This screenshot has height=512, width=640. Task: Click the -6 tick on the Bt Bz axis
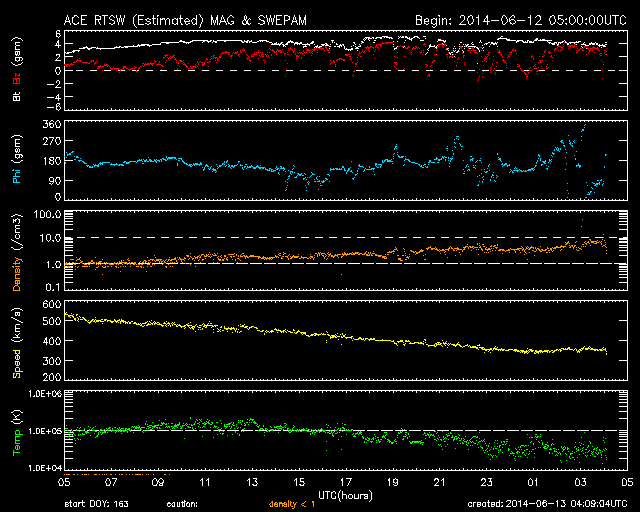coord(54,107)
